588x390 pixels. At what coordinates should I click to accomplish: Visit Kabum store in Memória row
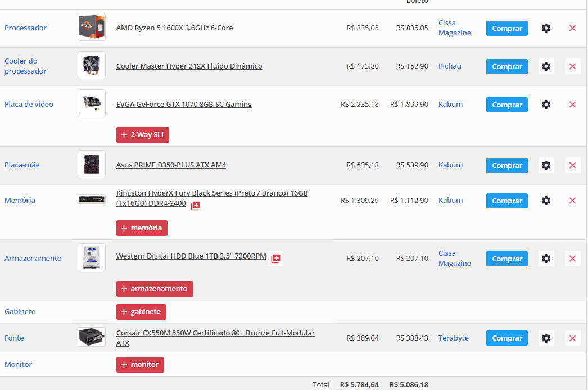(450, 200)
